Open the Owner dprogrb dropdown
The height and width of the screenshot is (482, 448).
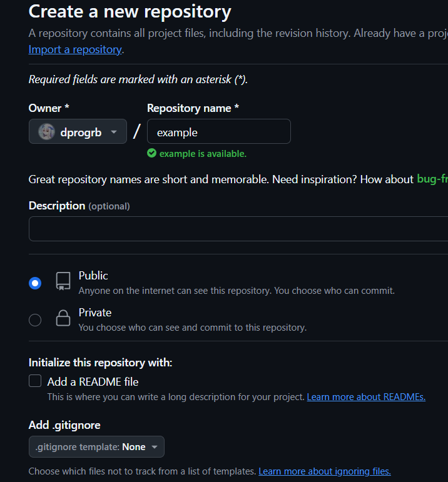(78, 131)
